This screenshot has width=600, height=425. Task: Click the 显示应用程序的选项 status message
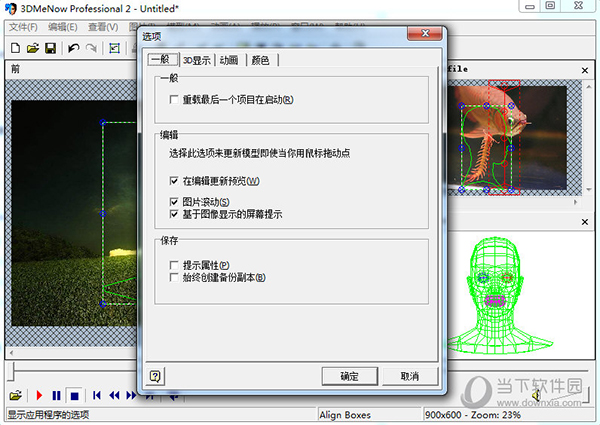[49, 415]
